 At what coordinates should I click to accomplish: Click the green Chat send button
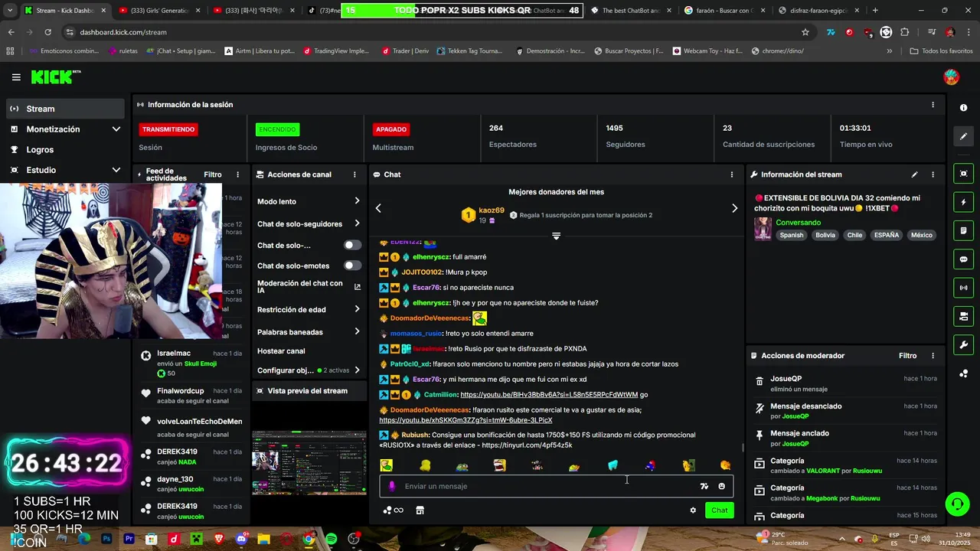tap(720, 510)
